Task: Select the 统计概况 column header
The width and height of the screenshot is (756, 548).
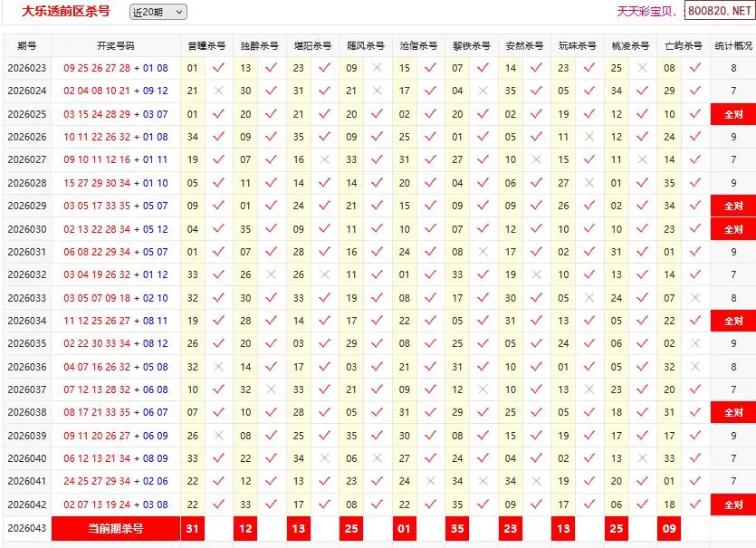Action: pyautogui.click(x=732, y=45)
